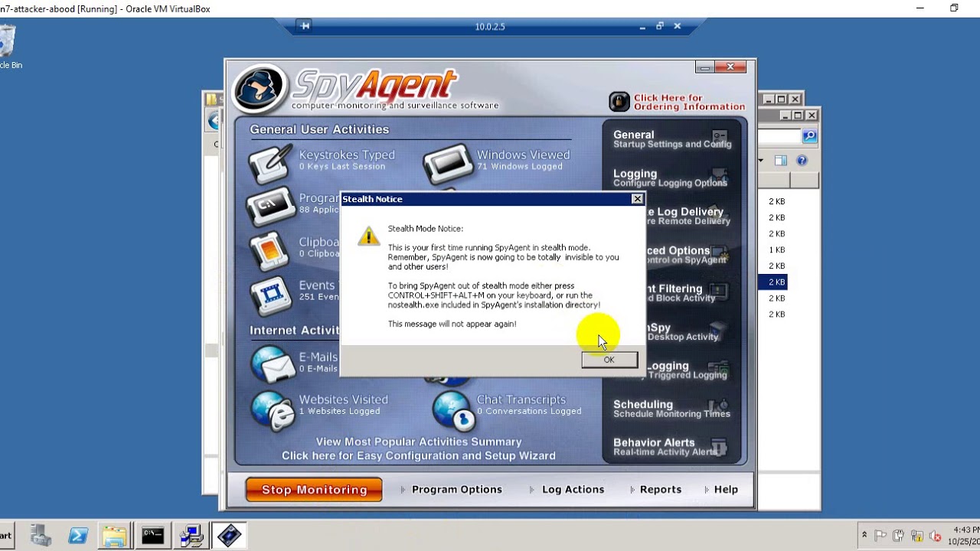Screen dimensions: 980x551
Task: Open Behavior Alerts real-time settings
Action: coord(670,447)
